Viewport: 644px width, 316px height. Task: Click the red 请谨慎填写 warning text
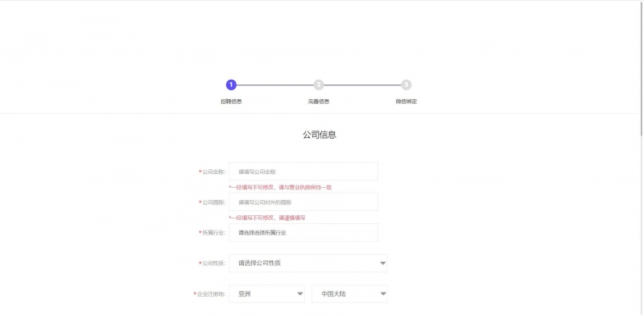[x=292, y=218]
